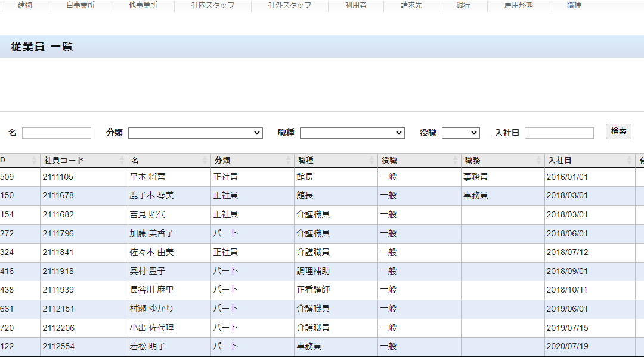
Task: Sort by 職種 column header arrows
Action: coord(371,161)
